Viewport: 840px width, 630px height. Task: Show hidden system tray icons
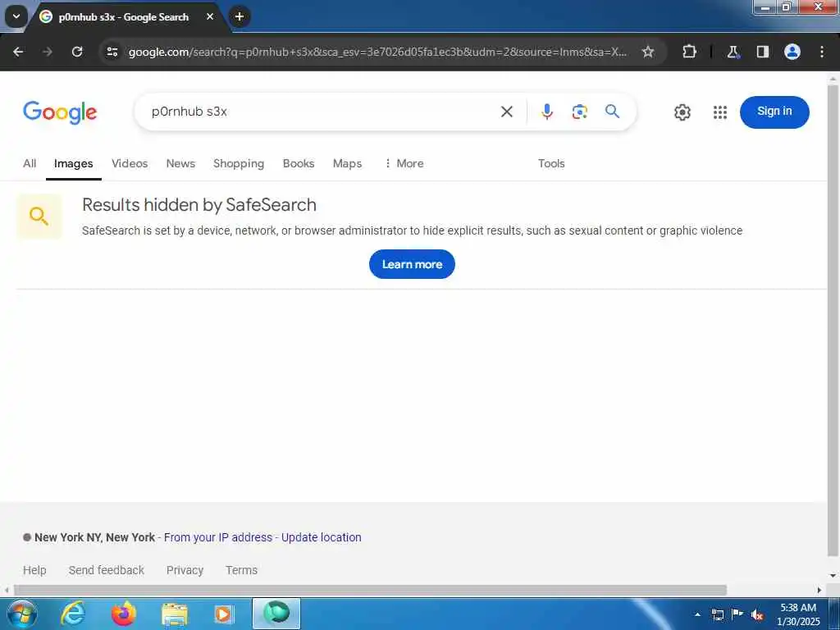point(697,614)
